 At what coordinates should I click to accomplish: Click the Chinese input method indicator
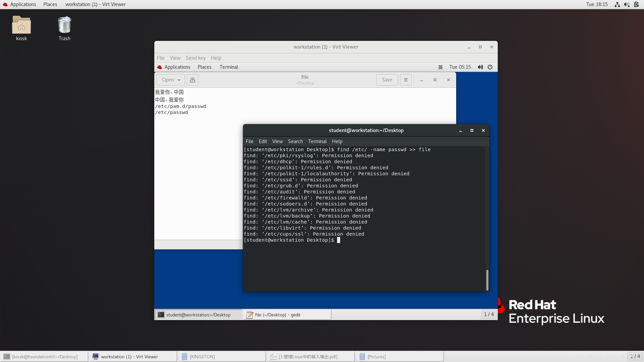(440, 67)
